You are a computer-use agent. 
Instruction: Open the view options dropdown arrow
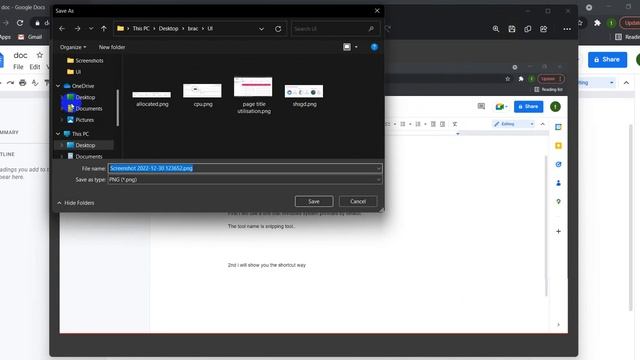pyautogui.click(x=356, y=47)
